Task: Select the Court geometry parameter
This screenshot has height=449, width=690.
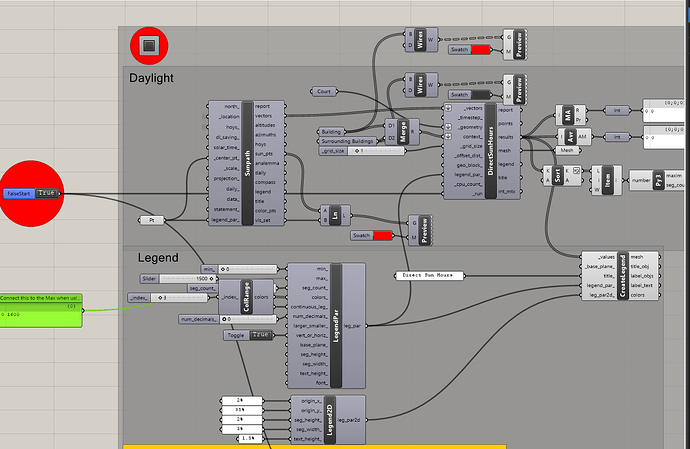Action: tap(324, 92)
